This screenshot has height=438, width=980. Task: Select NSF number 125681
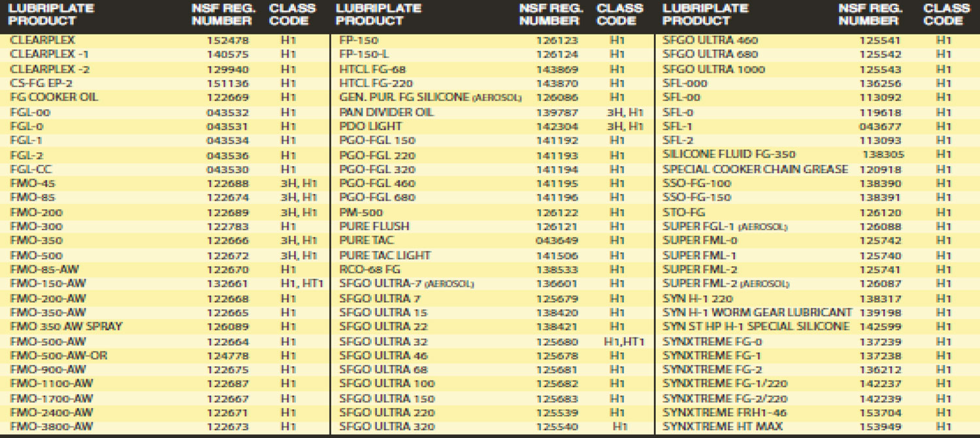(557, 369)
